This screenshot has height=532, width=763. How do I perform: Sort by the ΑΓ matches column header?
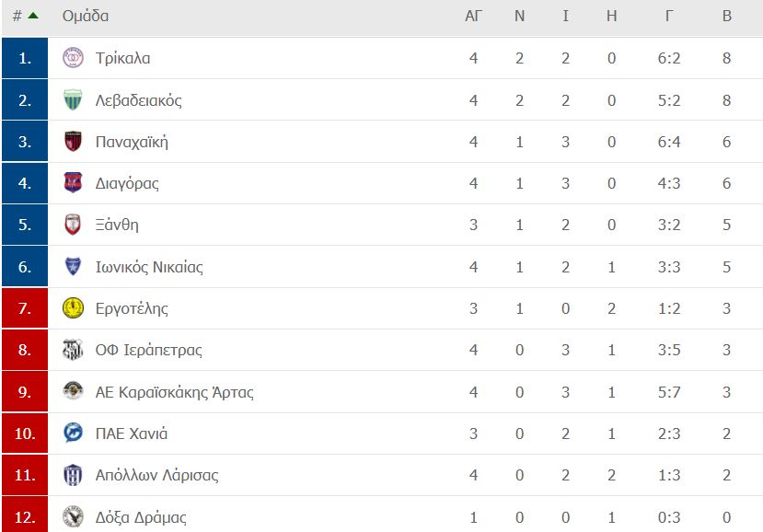[473, 16]
